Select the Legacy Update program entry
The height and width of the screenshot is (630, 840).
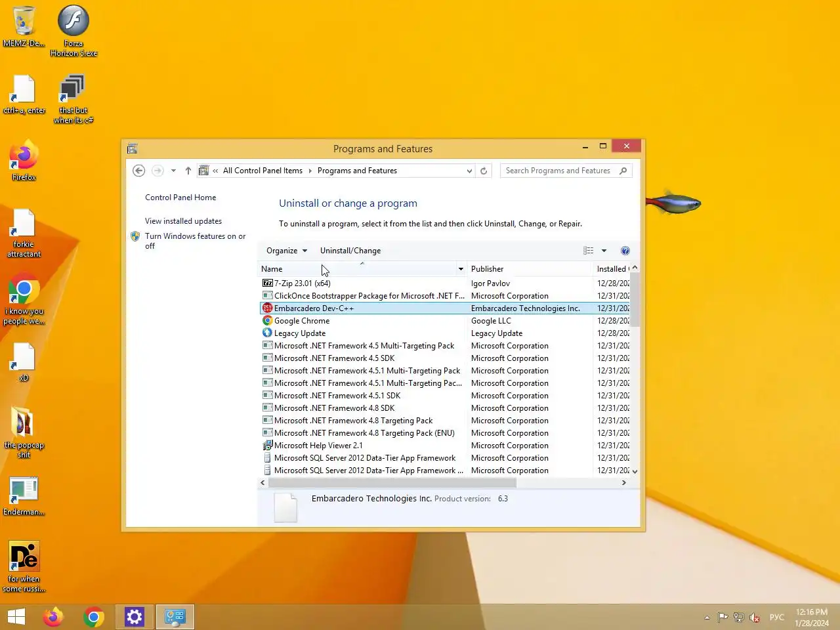[444, 333]
